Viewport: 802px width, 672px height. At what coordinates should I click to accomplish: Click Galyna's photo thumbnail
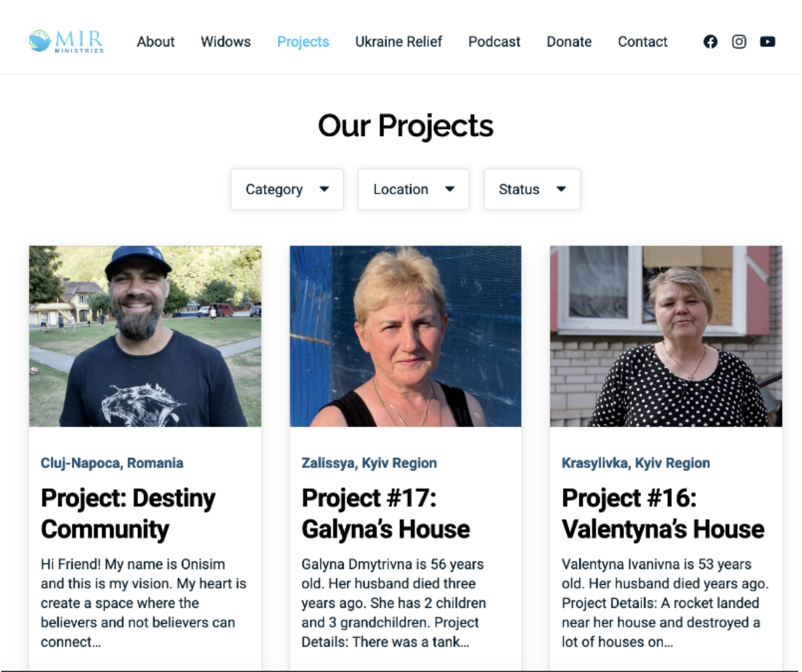[405, 336]
